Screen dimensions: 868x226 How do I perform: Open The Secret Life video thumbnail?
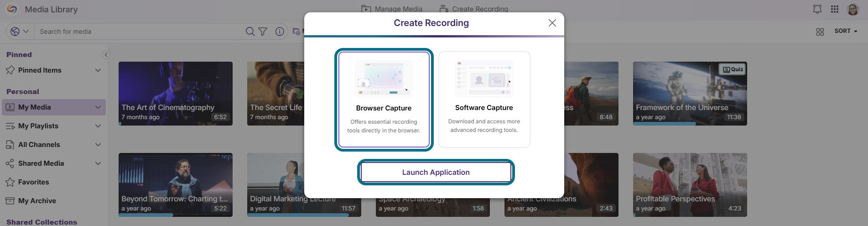pos(275,94)
